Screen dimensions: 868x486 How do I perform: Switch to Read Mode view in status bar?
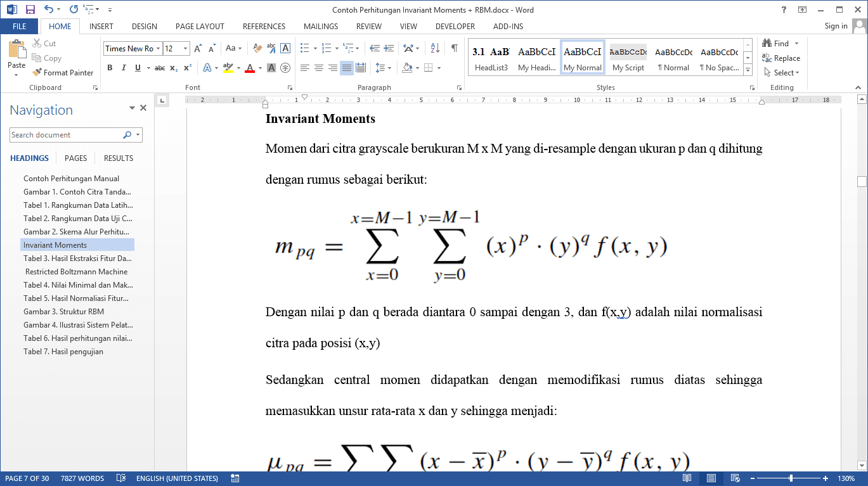tap(687, 478)
